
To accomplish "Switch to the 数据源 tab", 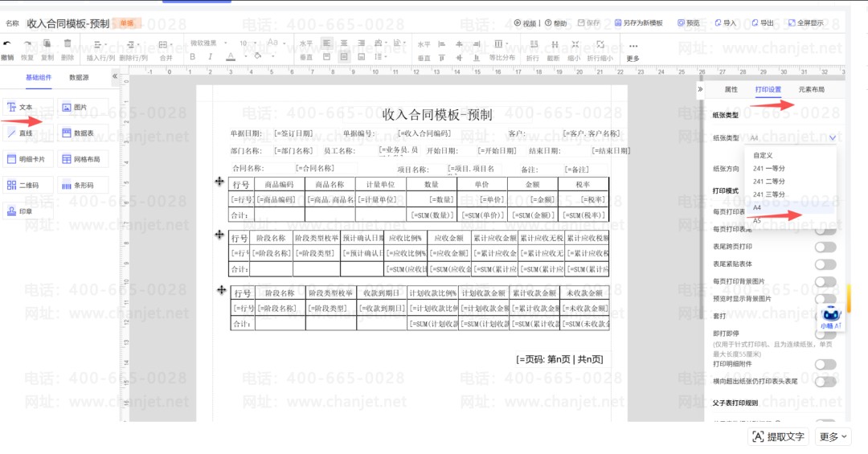I will 79,77.
